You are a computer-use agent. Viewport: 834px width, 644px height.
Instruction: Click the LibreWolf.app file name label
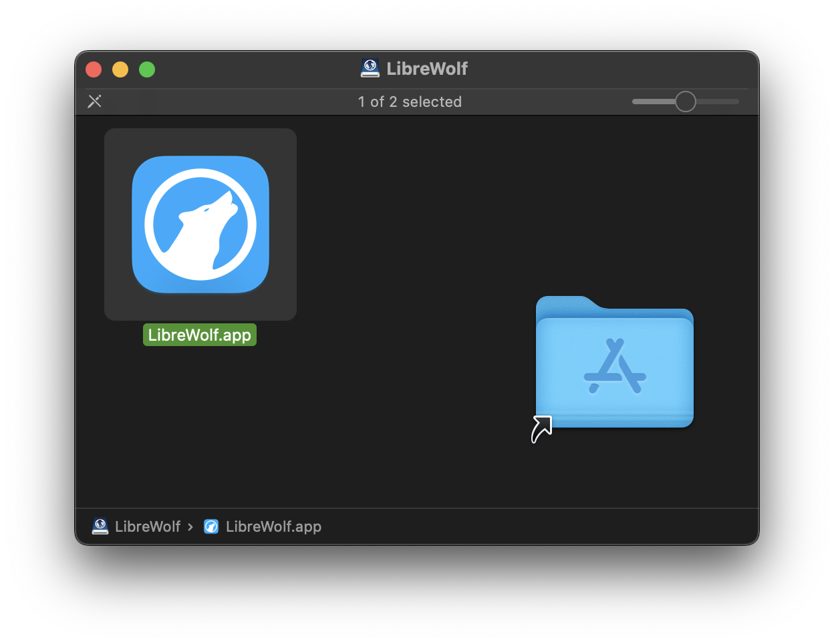(x=200, y=335)
